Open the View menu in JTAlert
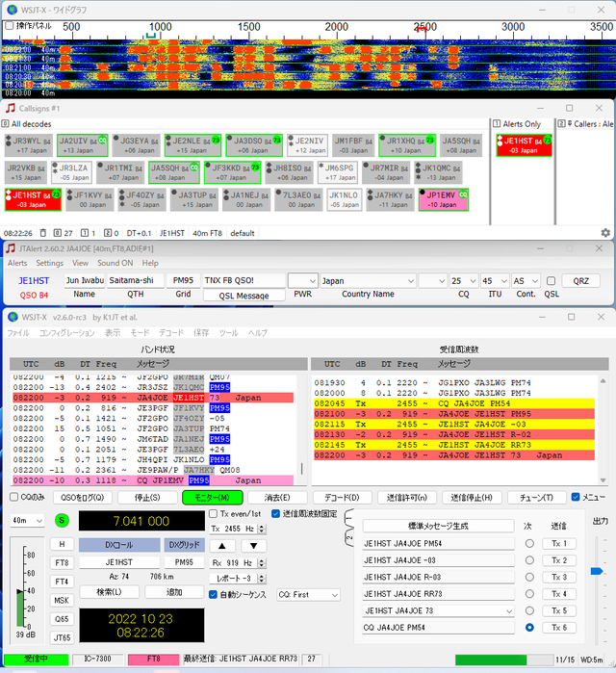Image resolution: width=616 pixels, height=673 pixels. 80,263
